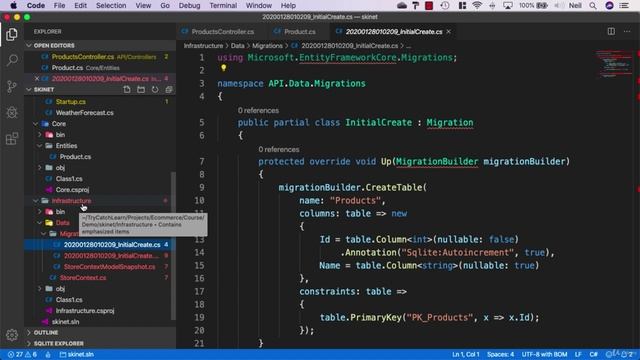Click the code minimap overview
This screenshot has height=360, width=640.
(x=614, y=64)
